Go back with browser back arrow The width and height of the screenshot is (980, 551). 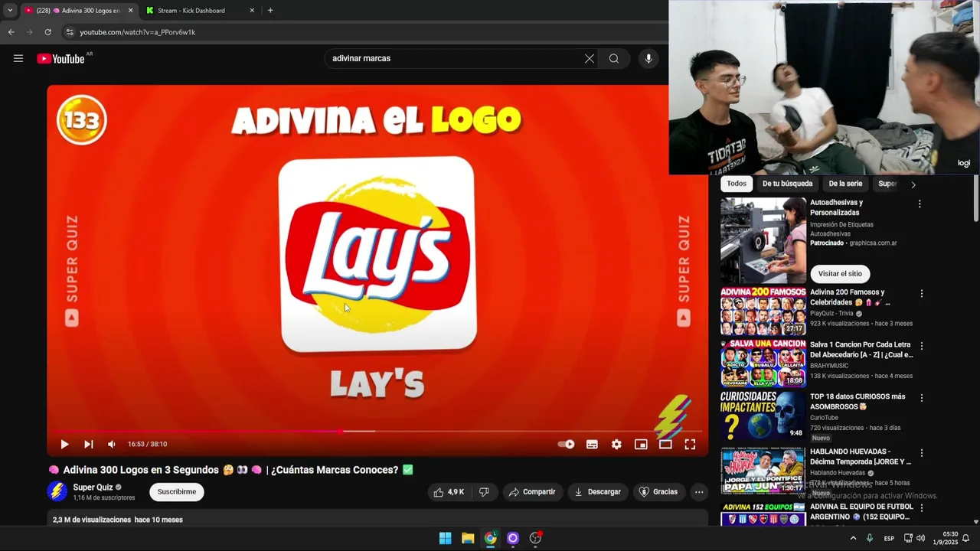pos(11,32)
